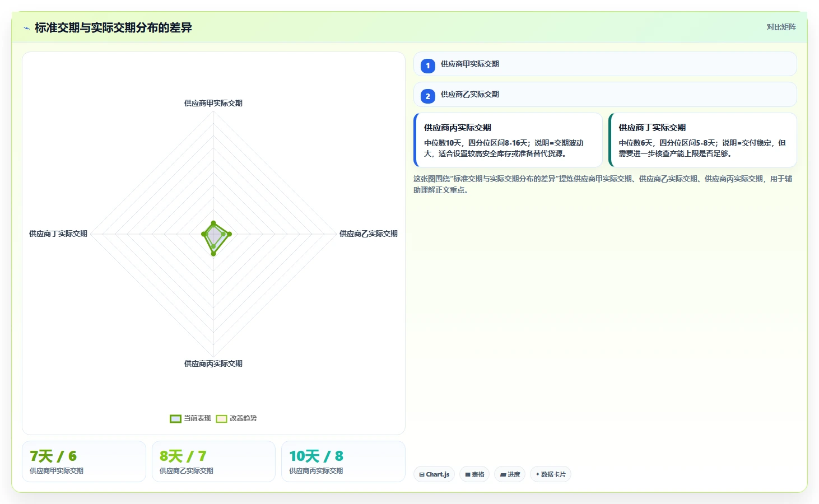This screenshot has width=819, height=504.
Task: Toggle the 当前表现 legend item
Action: (x=190, y=418)
